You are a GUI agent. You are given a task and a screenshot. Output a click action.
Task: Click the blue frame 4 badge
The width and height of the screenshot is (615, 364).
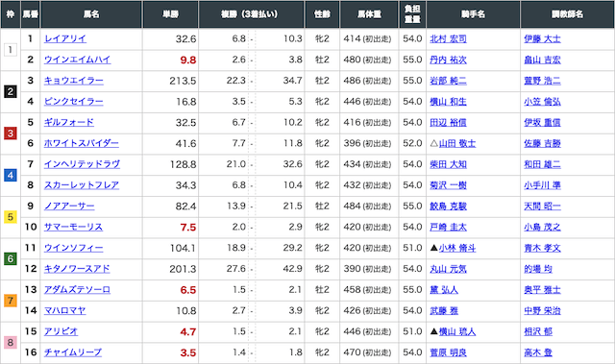tap(11, 175)
